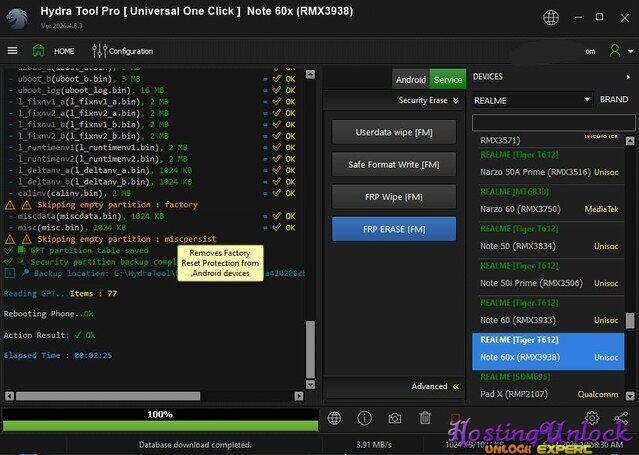Viewport: 639px width, 455px height.
Task: Click the info circle icon
Action: (x=364, y=418)
